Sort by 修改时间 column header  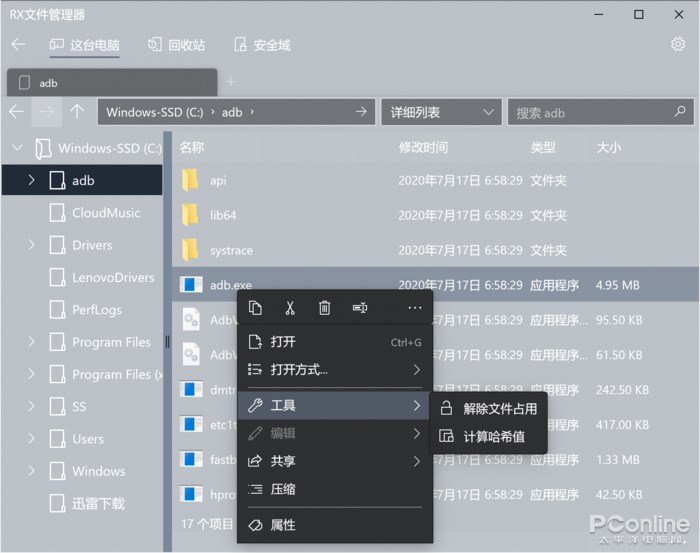pyautogui.click(x=423, y=147)
